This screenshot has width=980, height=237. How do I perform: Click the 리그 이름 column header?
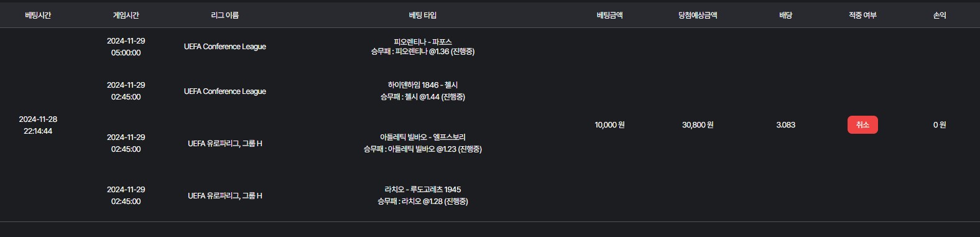click(225, 15)
